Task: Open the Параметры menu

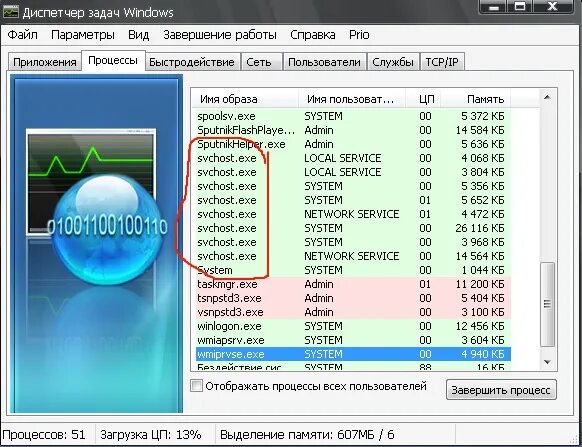Action: pyautogui.click(x=83, y=35)
